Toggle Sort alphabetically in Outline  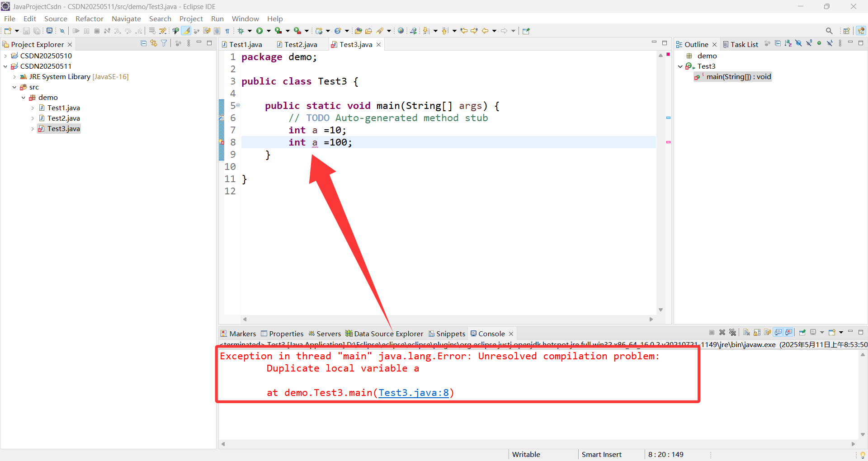point(788,43)
